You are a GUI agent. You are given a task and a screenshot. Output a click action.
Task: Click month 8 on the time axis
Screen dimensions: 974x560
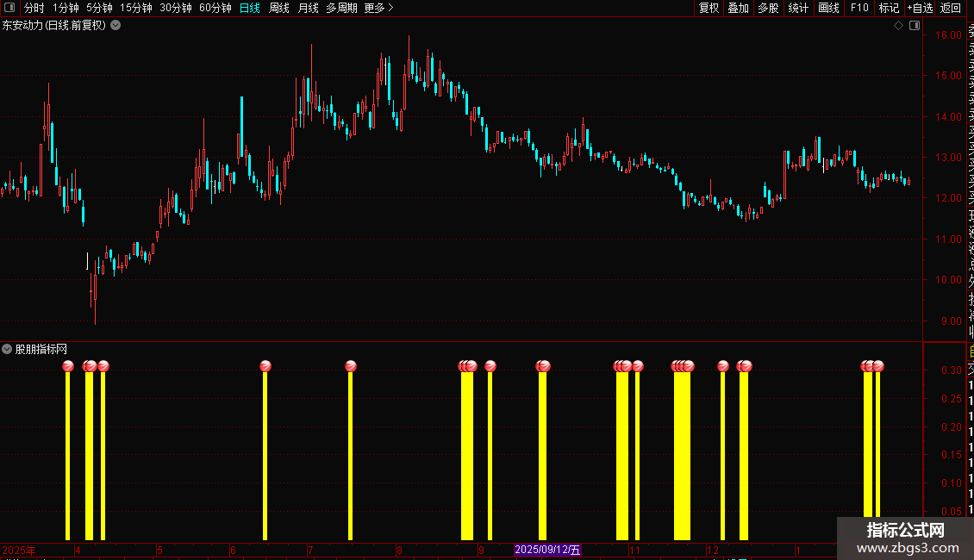[x=399, y=550]
